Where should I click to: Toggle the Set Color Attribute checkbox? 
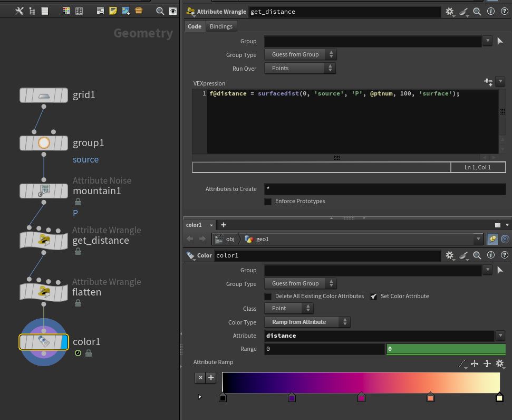[374, 297]
